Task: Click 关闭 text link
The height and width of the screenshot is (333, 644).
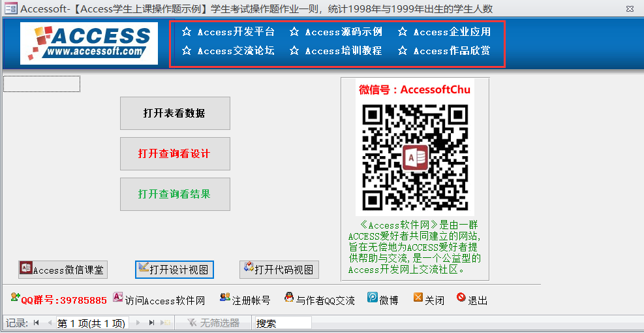Action: click(x=435, y=300)
